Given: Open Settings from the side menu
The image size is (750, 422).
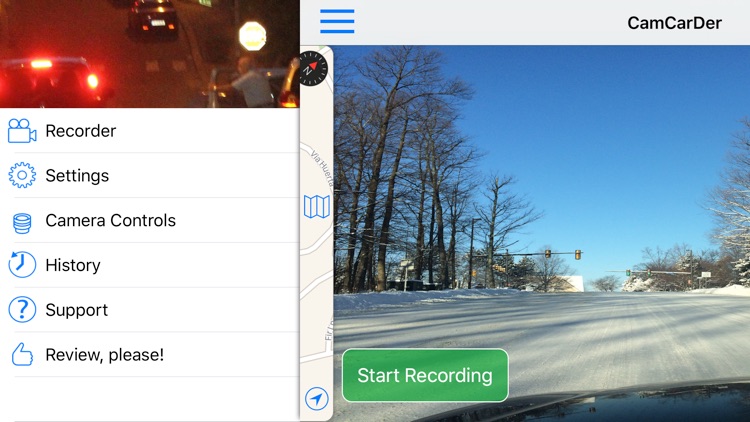Looking at the screenshot, I should tap(150, 176).
